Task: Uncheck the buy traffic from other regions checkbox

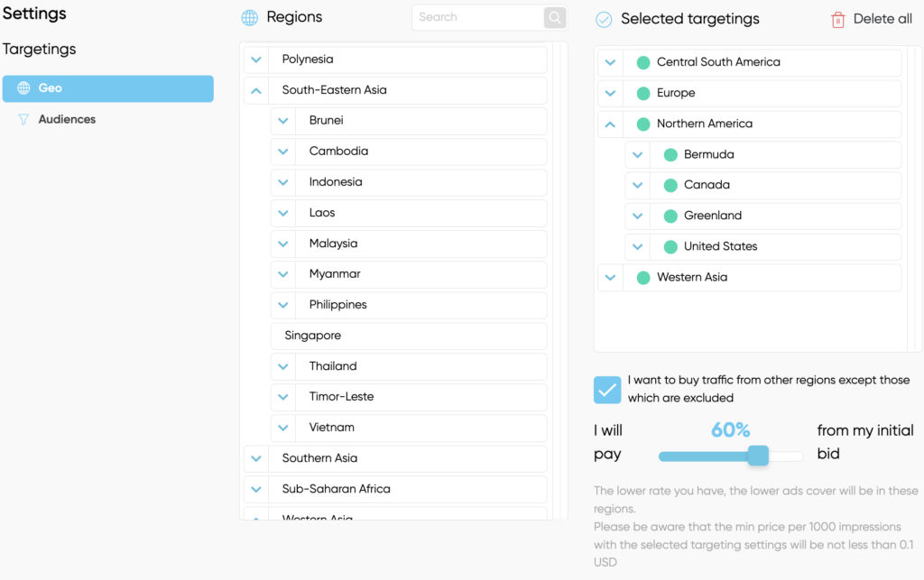Action: pyautogui.click(x=607, y=390)
